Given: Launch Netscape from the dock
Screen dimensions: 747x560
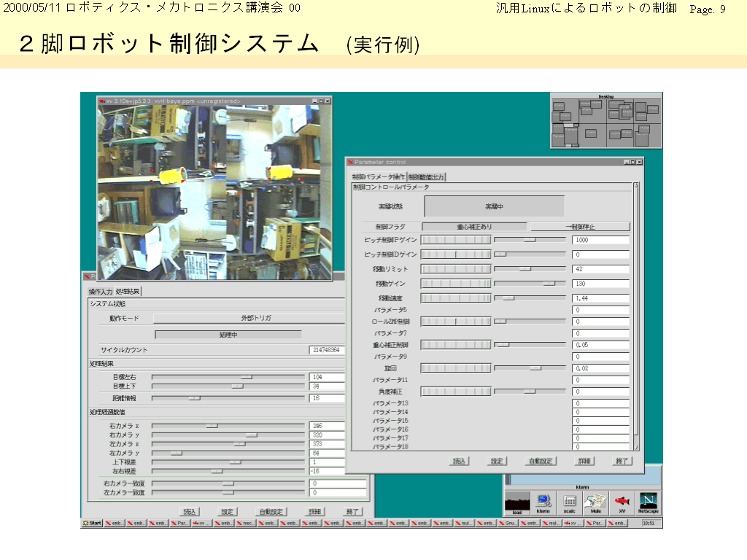Looking at the screenshot, I should pyautogui.click(x=648, y=503).
